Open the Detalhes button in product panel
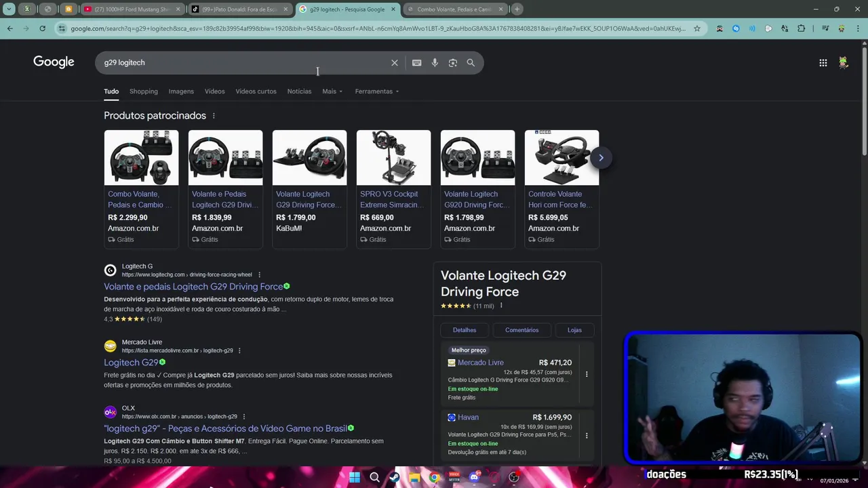868x488 pixels. 465,330
